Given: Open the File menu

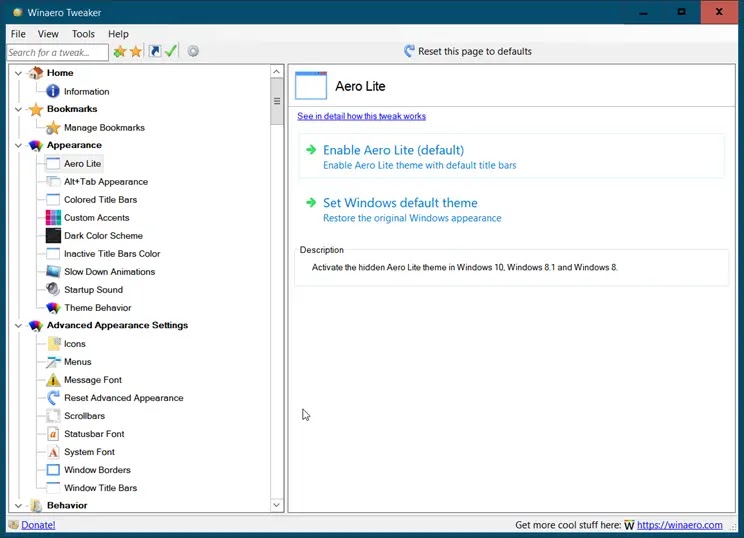Looking at the screenshot, I should 18,34.
